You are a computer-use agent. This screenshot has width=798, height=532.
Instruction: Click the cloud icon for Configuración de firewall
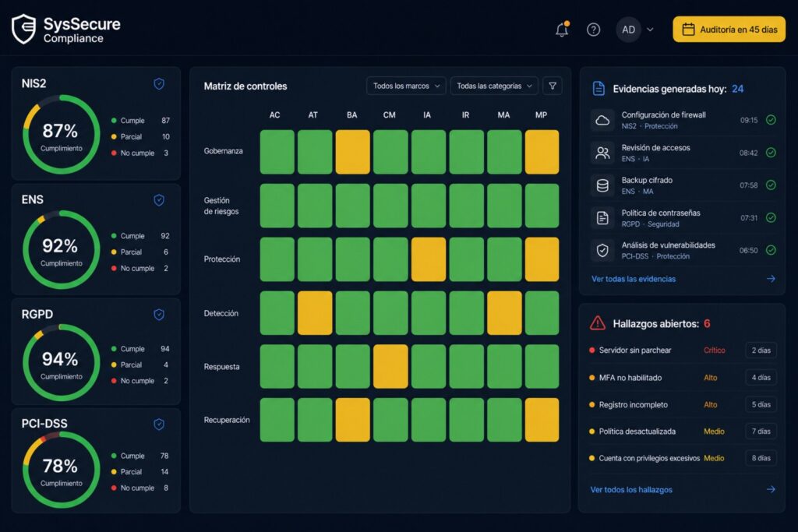(x=602, y=121)
